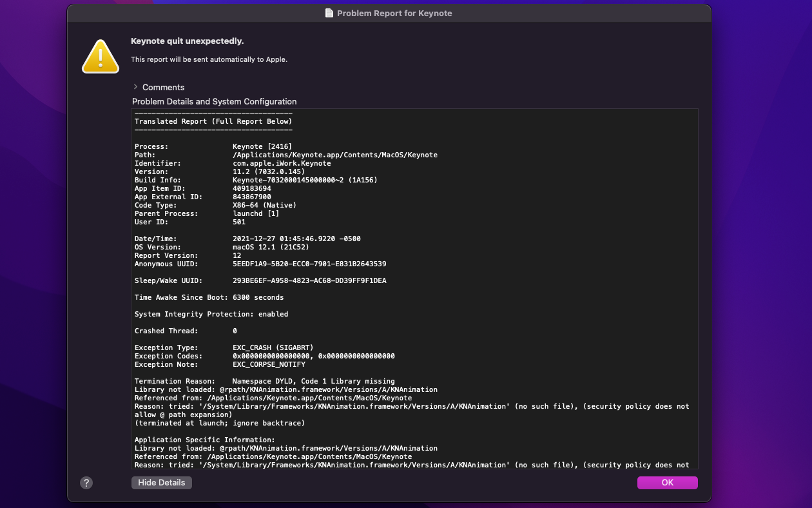This screenshot has height=508, width=812.
Task: Click the yellow warning triangle icon
Action: pos(101,56)
